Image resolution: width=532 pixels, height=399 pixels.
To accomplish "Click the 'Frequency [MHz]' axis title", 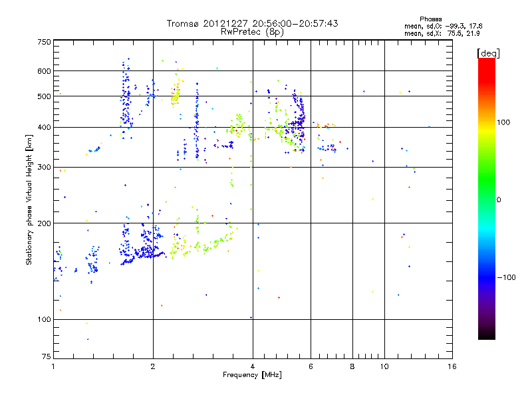I will click(x=252, y=375).
